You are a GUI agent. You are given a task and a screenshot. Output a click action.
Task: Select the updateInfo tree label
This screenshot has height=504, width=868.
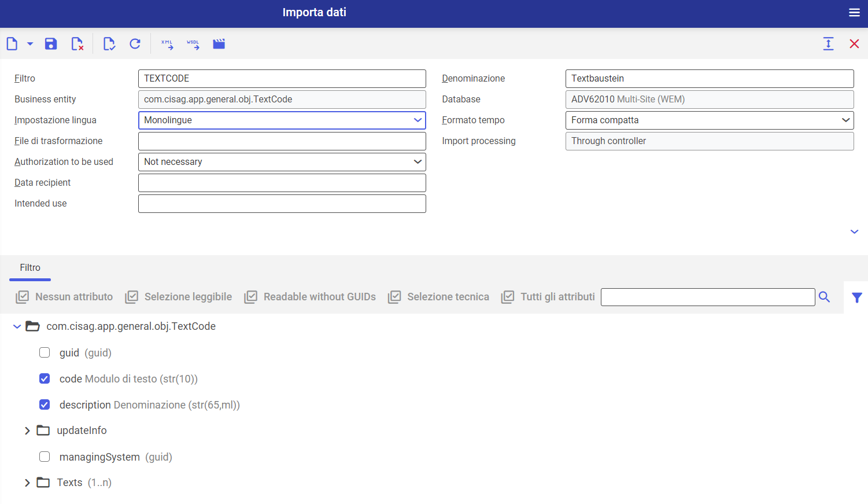point(82,431)
